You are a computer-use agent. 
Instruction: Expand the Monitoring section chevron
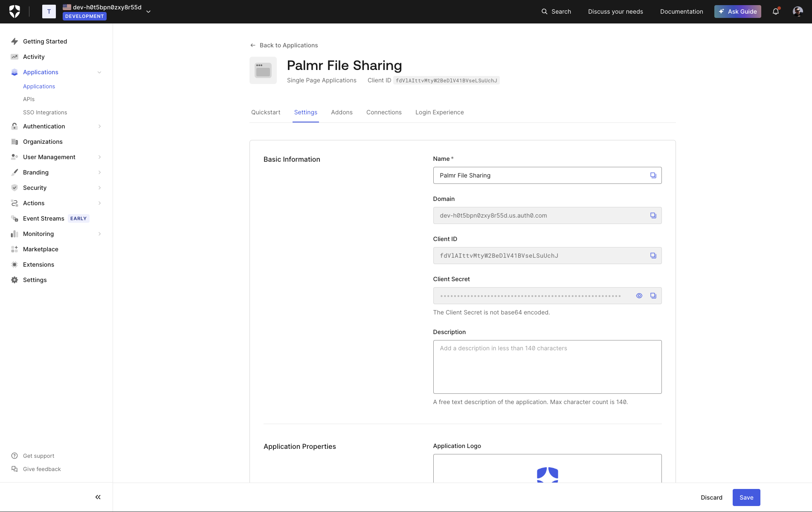tap(99, 234)
